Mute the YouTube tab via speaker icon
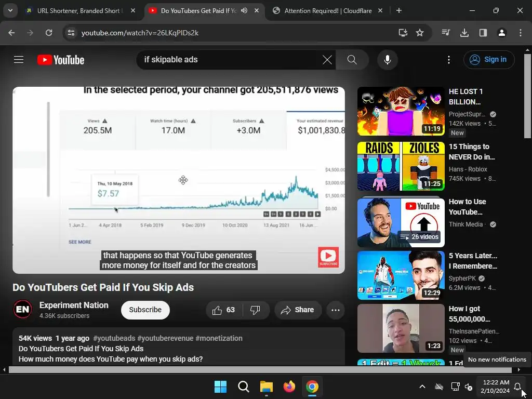 [x=244, y=11]
